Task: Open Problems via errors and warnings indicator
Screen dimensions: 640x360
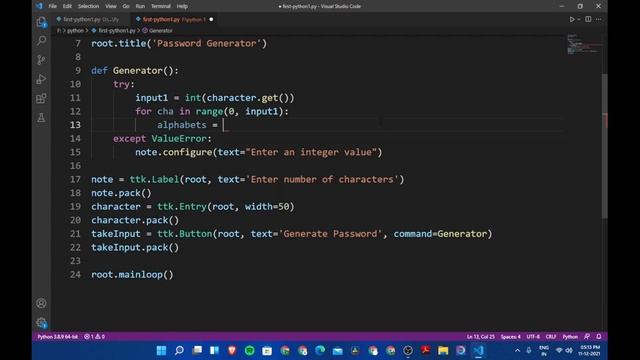Action: click(x=95, y=337)
